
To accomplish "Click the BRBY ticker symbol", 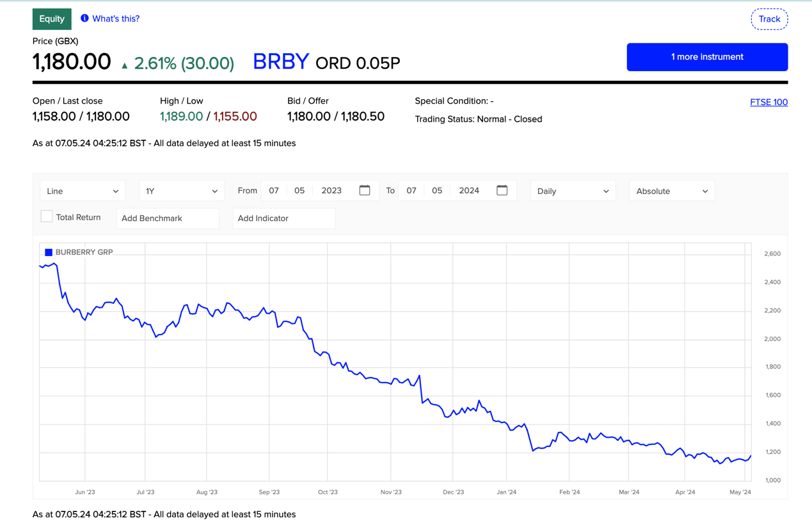I will 281,62.
